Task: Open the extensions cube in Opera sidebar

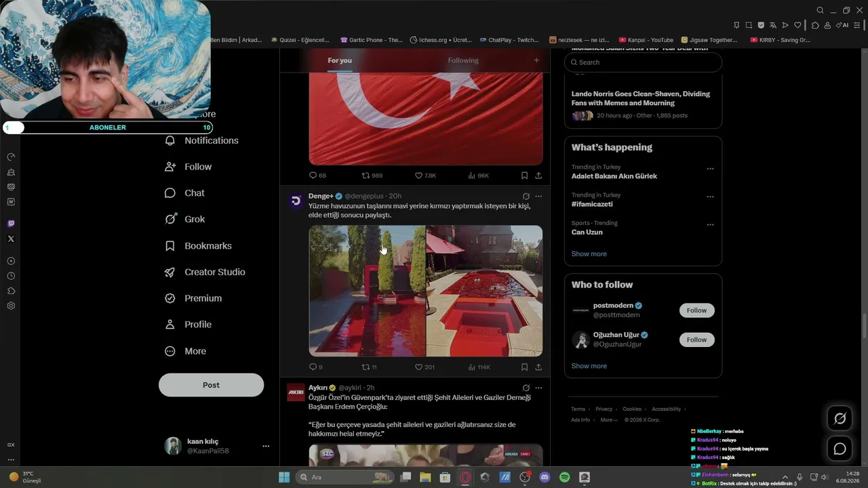Action: (11, 291)
